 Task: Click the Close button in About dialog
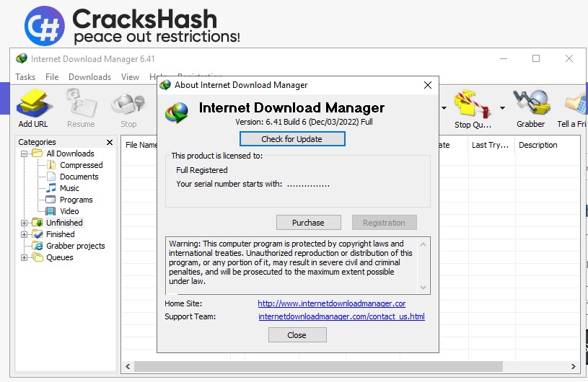point(297,335)
